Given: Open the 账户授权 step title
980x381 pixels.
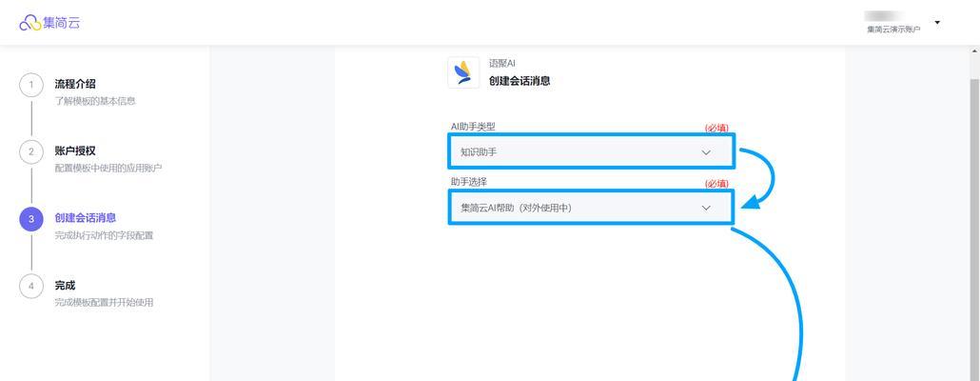Looking at the screenshot, I should tap(75, 150).
